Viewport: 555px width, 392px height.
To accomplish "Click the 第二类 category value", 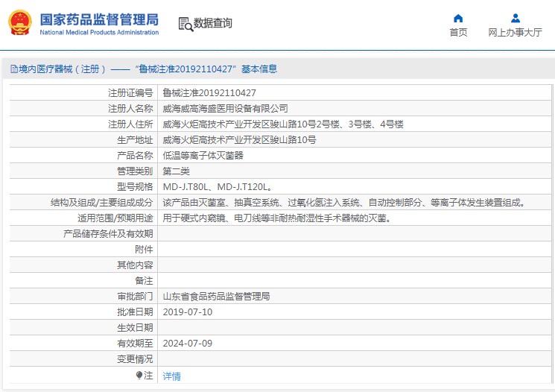I will [x=177, y=171].
